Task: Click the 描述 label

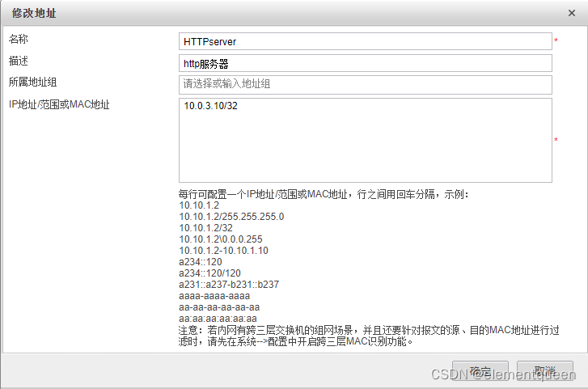Action: (19, 61)
